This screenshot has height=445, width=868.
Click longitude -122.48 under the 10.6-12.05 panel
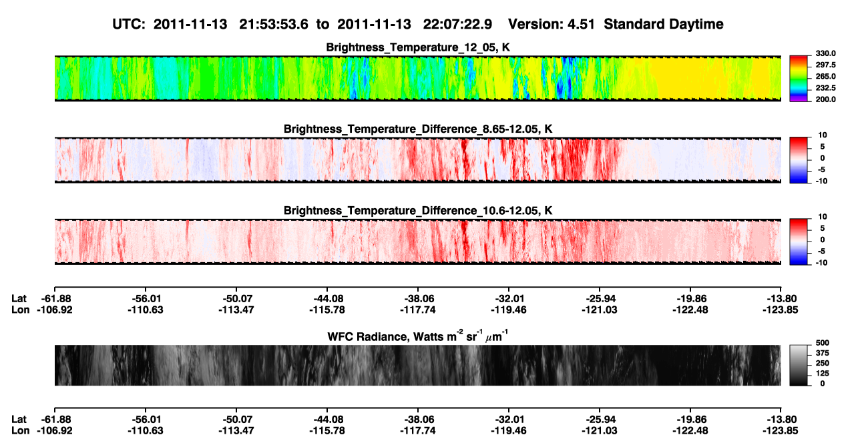pos(690,310)
